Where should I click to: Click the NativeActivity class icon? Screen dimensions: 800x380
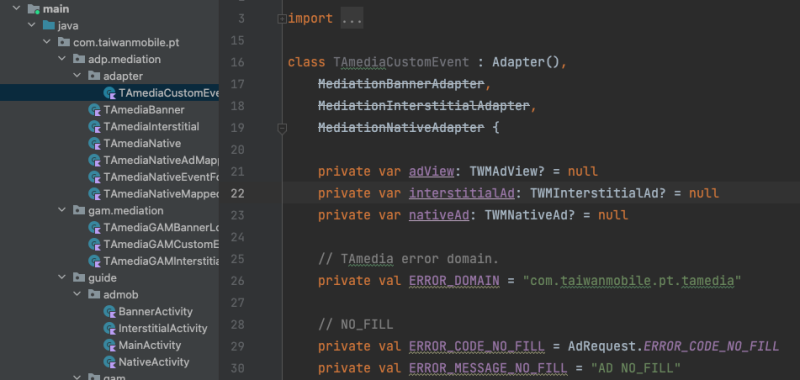(x=110, y=362)
